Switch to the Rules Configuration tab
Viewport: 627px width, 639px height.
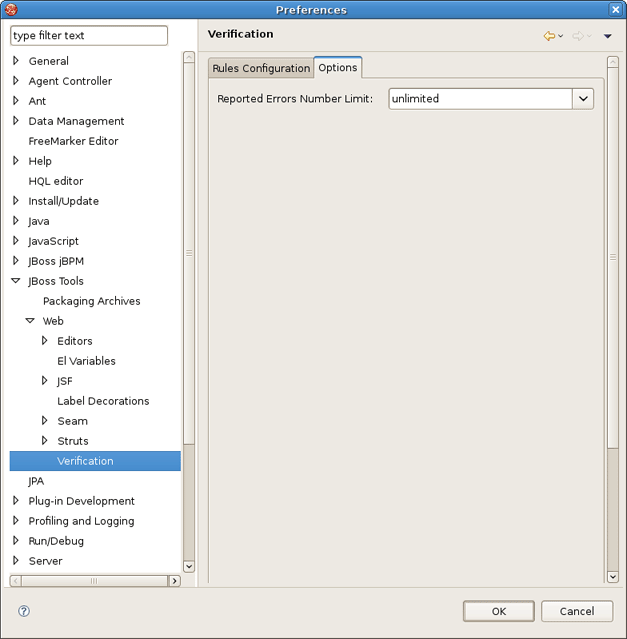point(261,68)
